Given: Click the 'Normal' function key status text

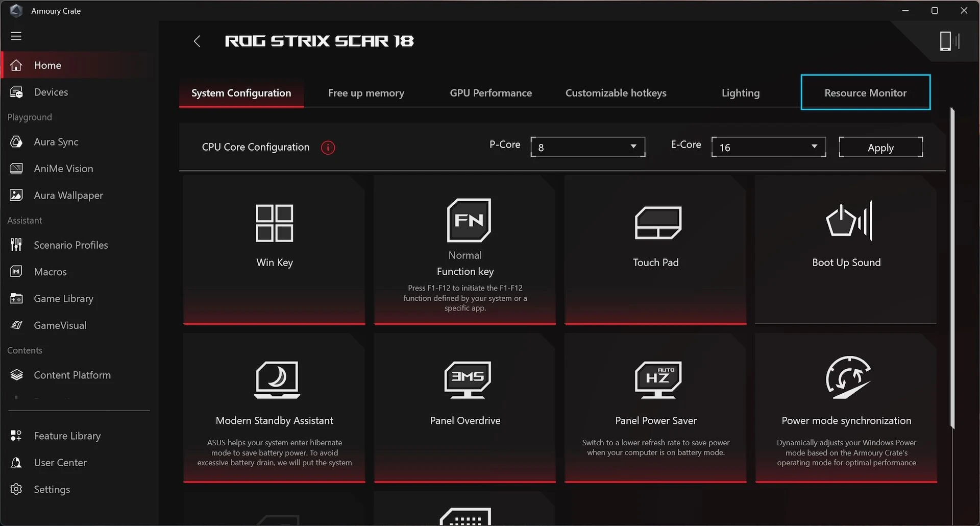Looking at the screenshot, I should point(465,255).
